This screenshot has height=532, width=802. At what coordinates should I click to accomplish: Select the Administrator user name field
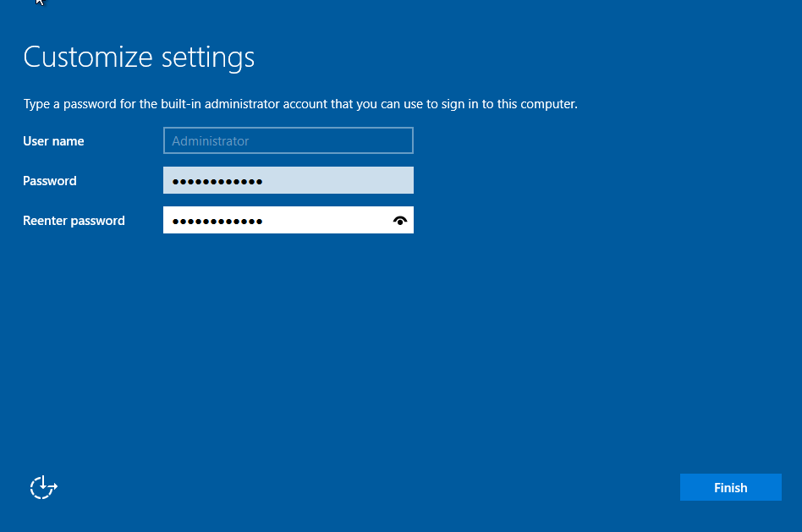click(x=288, y=140)
